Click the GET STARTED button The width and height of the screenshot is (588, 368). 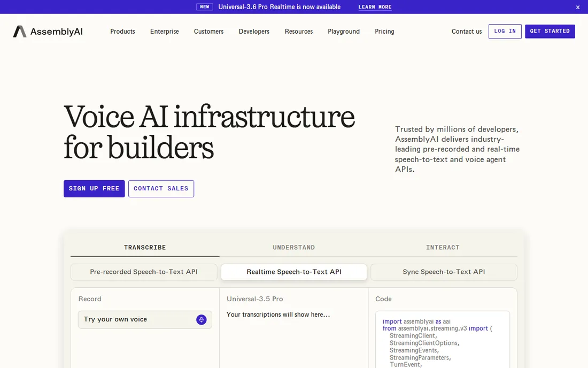[550, 31]
